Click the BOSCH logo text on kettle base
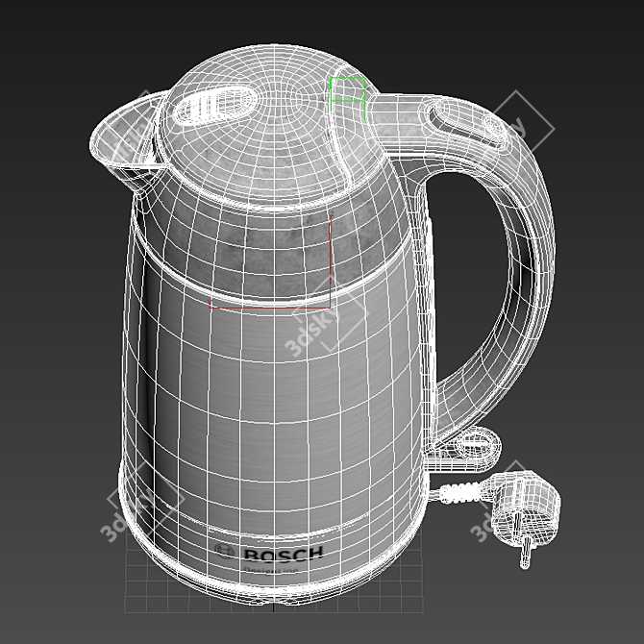Screen dimensions: 644x644 click(x=281, y=554)
